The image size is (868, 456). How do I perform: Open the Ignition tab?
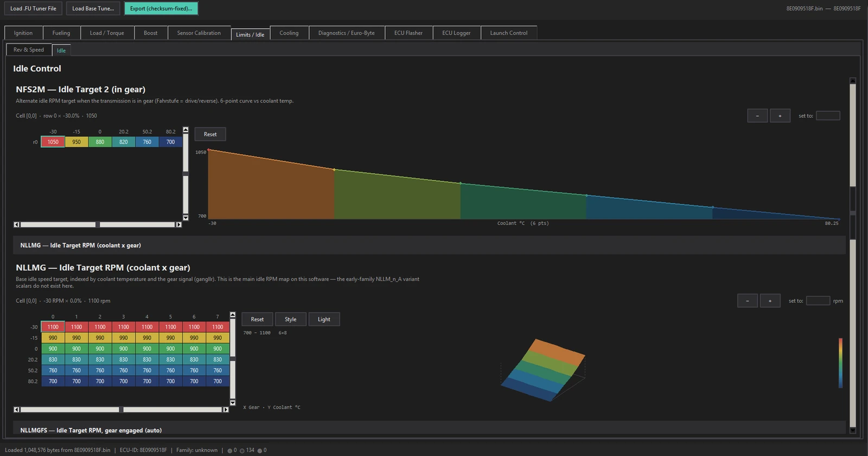pyautogui.click(x=23, y=33)
